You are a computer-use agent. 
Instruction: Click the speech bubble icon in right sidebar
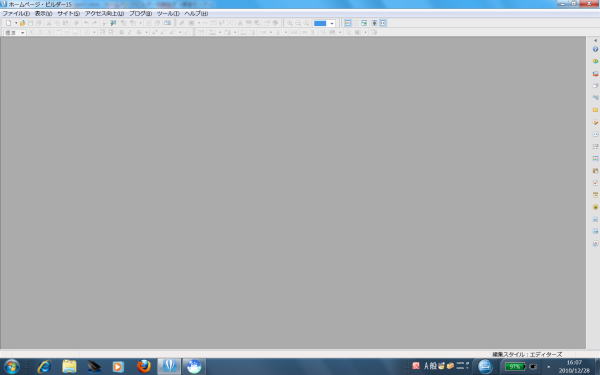pos(595,135)
